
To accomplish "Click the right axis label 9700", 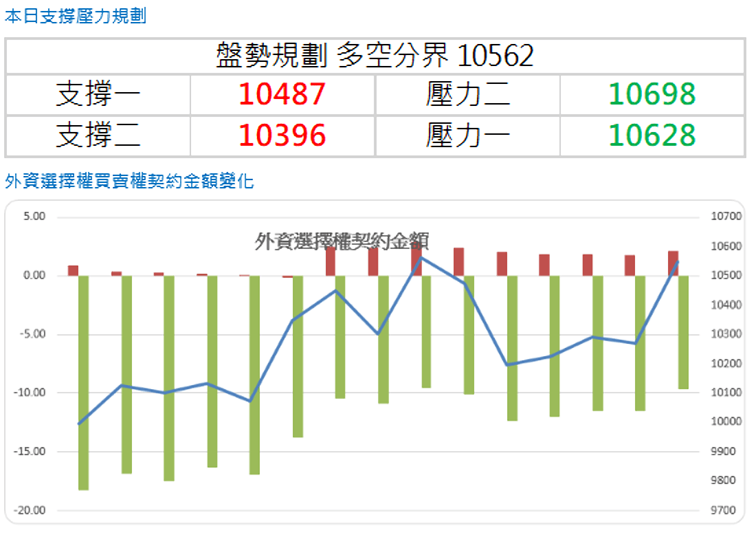I will pos(723,510).
